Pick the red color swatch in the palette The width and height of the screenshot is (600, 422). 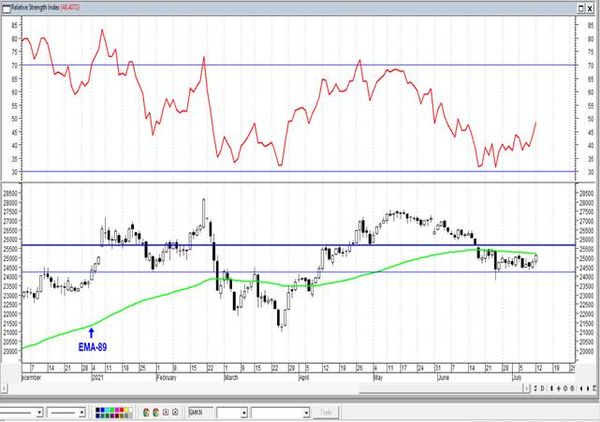pyautogui.click(x=122, y=409)
